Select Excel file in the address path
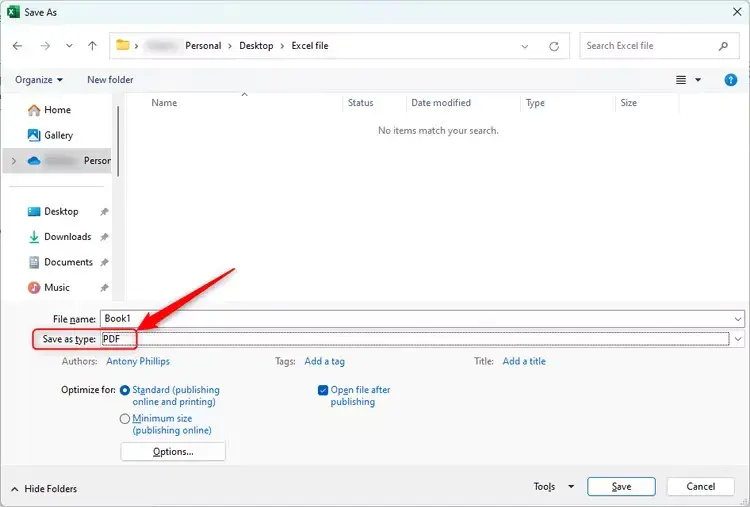The width and height of the screenshot is (750, 507). (x=310, y=46)
